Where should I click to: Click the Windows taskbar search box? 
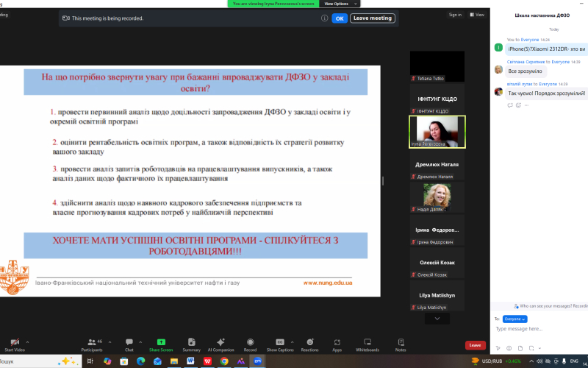click(x=40, y=361)
